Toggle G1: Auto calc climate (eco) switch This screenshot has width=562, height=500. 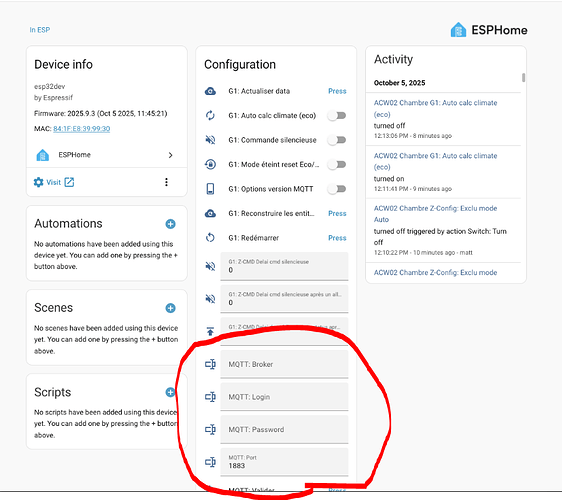coord(337,115)
